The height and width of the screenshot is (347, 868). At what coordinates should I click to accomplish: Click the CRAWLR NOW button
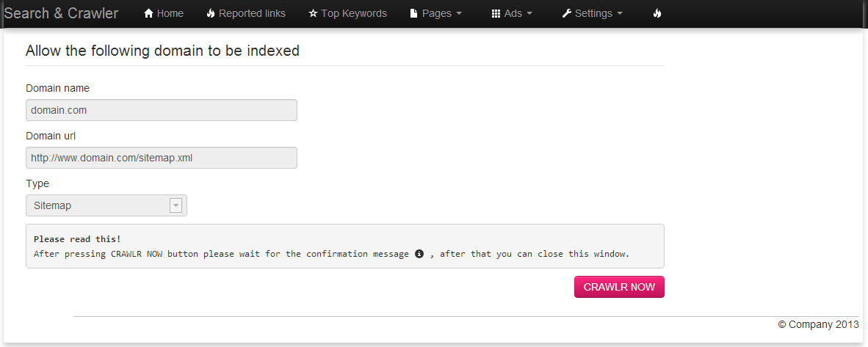click(619, 287)
